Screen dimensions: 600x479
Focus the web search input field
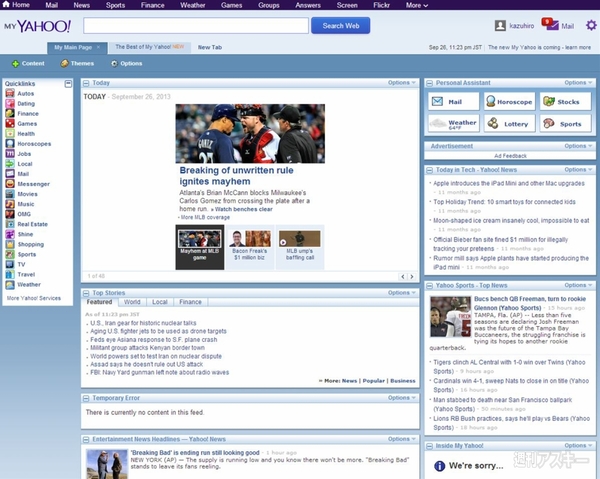point(196,26)
